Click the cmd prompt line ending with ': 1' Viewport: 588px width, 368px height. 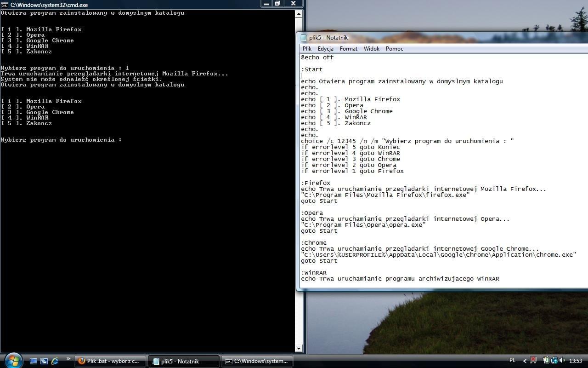click(x=65, y=68)
